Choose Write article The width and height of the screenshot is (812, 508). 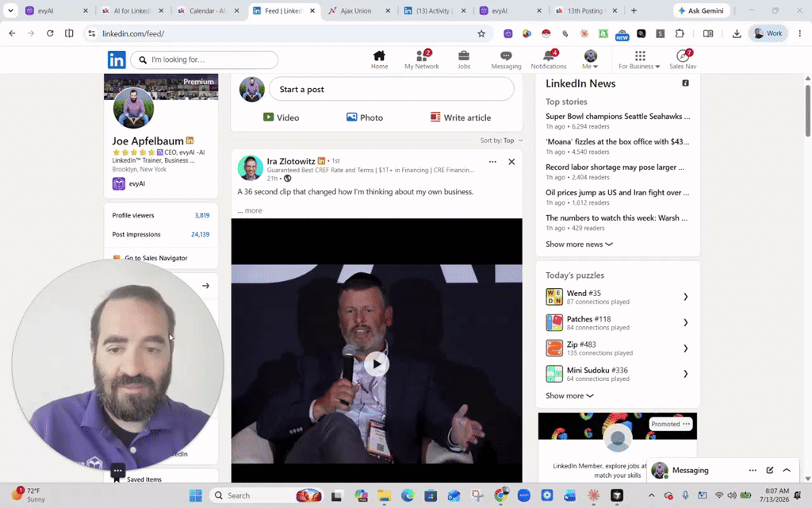(461, 117)
